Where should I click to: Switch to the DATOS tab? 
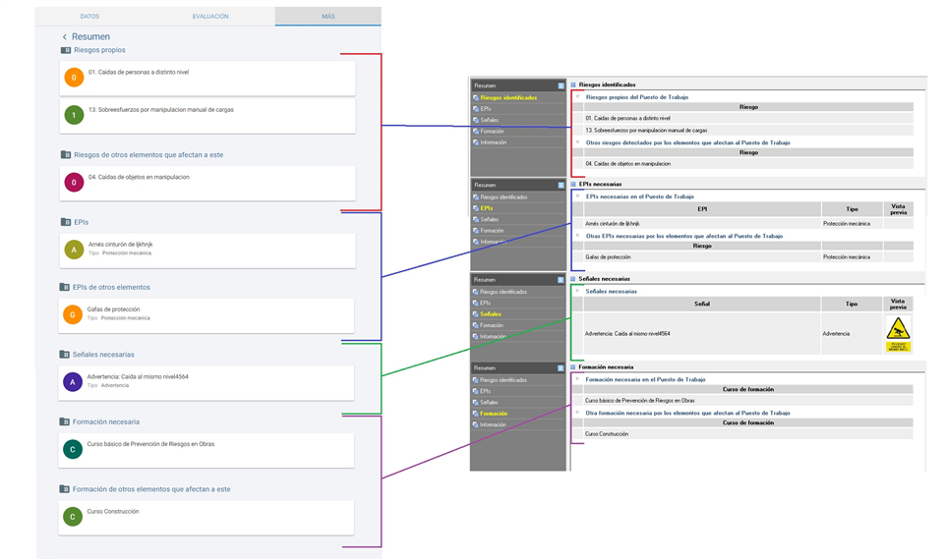pos(89,17)
